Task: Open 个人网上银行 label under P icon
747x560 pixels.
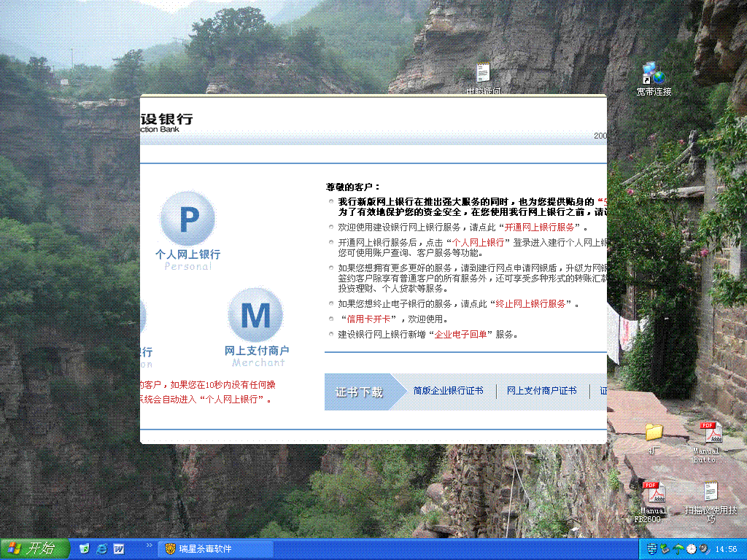Action: pos(187,254)
